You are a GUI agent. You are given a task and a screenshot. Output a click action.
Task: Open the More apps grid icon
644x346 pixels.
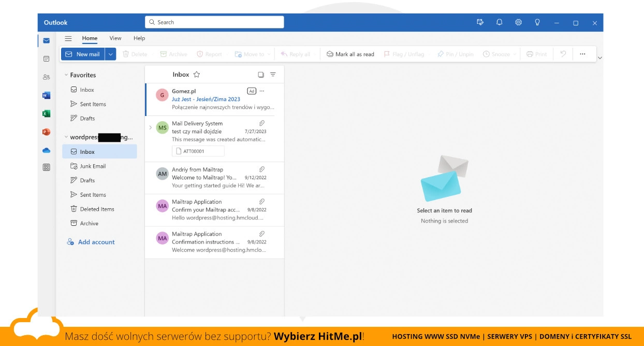click(47, 167)
